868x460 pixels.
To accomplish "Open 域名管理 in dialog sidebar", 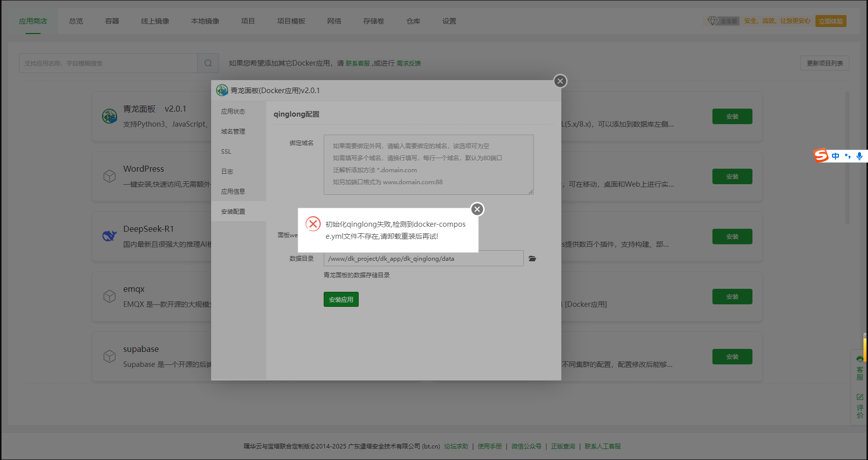I will click(x=239, y=132).
